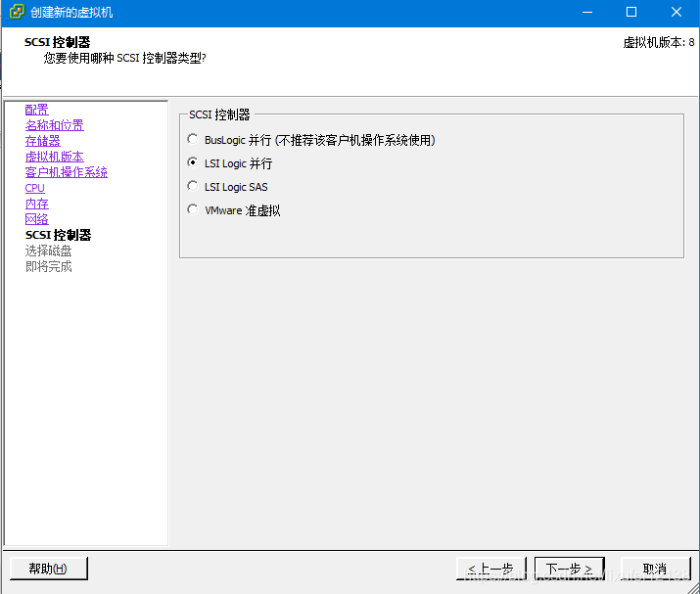The width and height of the screenshot is (700, 594).
Task: Select the LSI Logic 并行 radio button
Action: click(x=193, y=162)
